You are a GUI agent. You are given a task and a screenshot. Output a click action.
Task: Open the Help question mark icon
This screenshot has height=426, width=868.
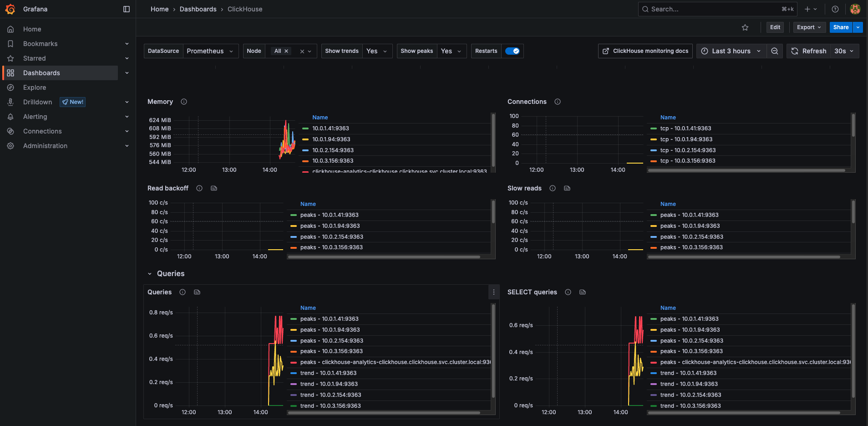835,9
